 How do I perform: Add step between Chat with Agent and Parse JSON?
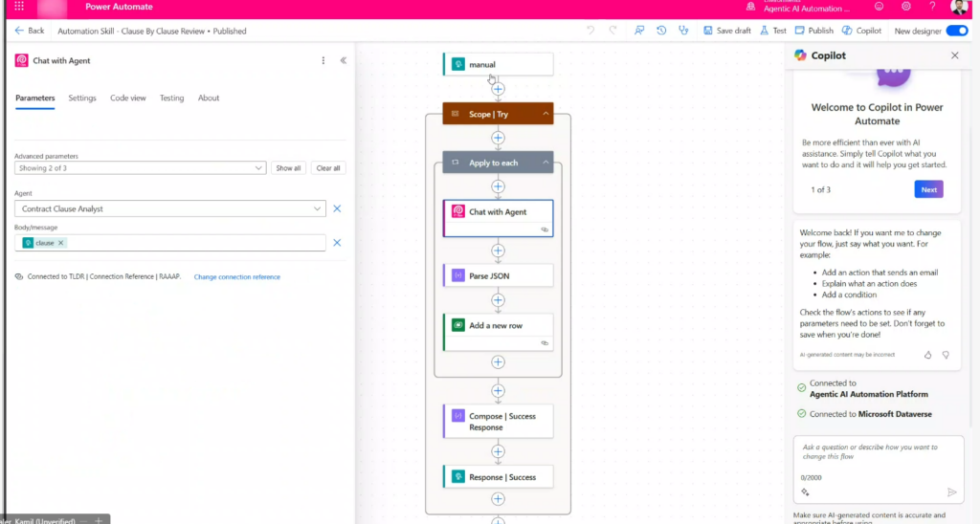(498, 251)
